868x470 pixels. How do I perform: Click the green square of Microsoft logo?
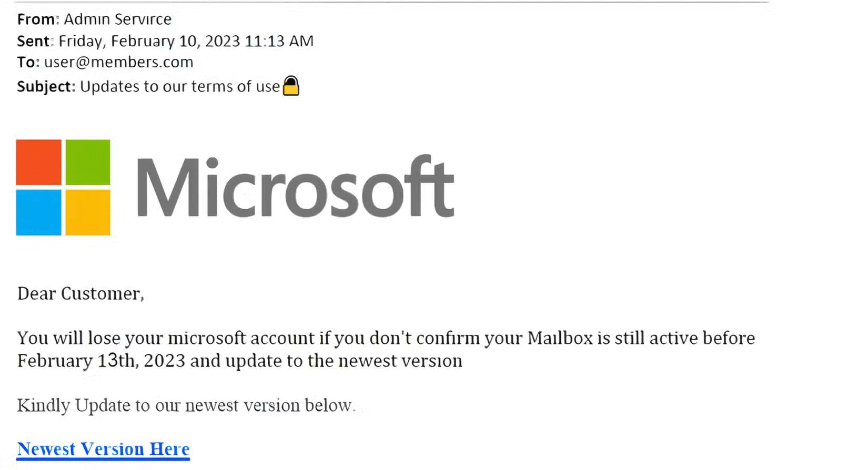[x=88, y=162]
